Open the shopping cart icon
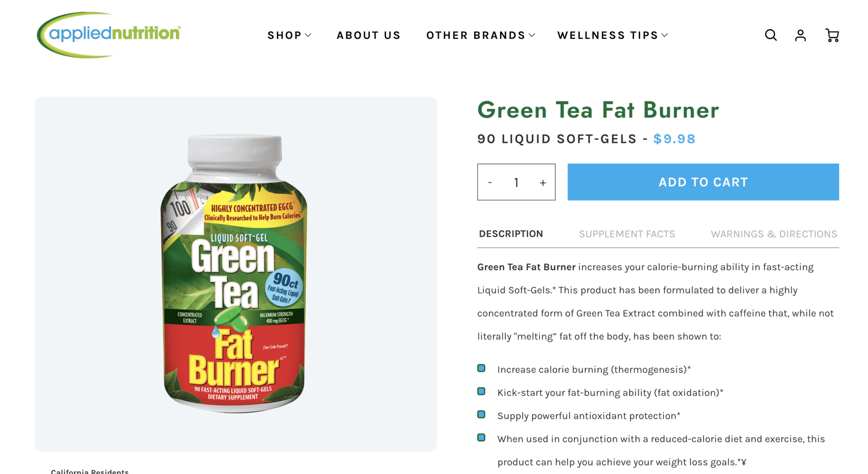Image resolution: width=868 pixels, height=474 pixels. (832, 35)
